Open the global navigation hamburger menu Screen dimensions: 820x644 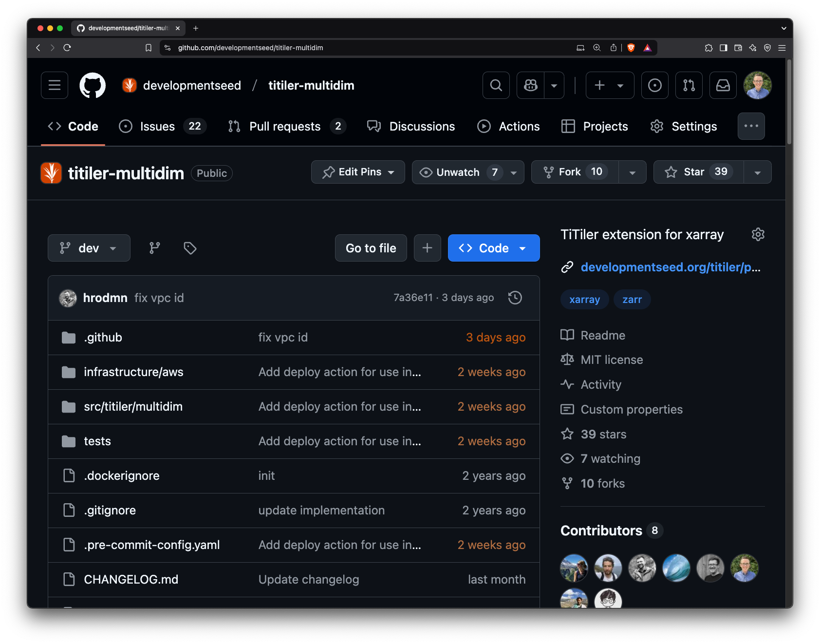click(54, 85)
